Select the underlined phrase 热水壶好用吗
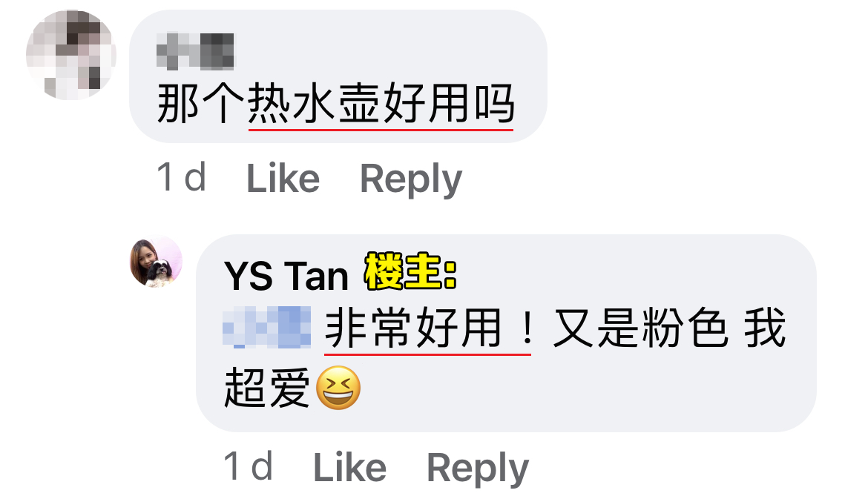Image resolution: width=868 pixels, height=496 pixels. 381,103
